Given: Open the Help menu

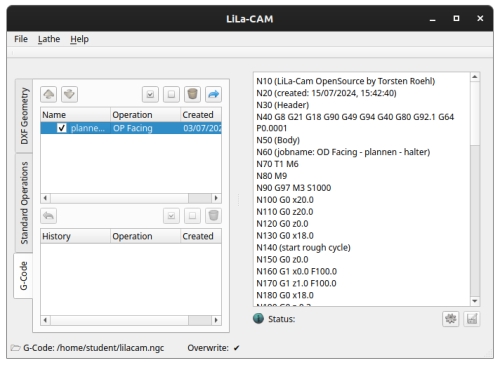Looking at the screenshot, I should (79, 39).
